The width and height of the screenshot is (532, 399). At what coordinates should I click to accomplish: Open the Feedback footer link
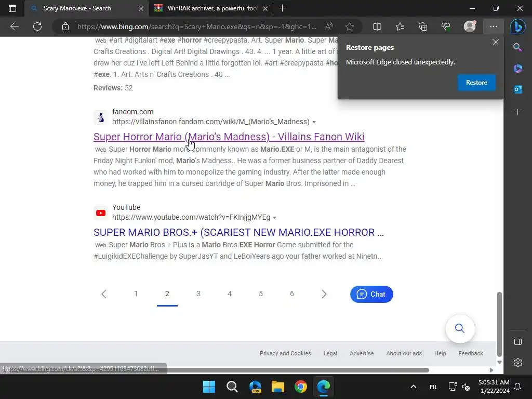click(x=471, y=353)
